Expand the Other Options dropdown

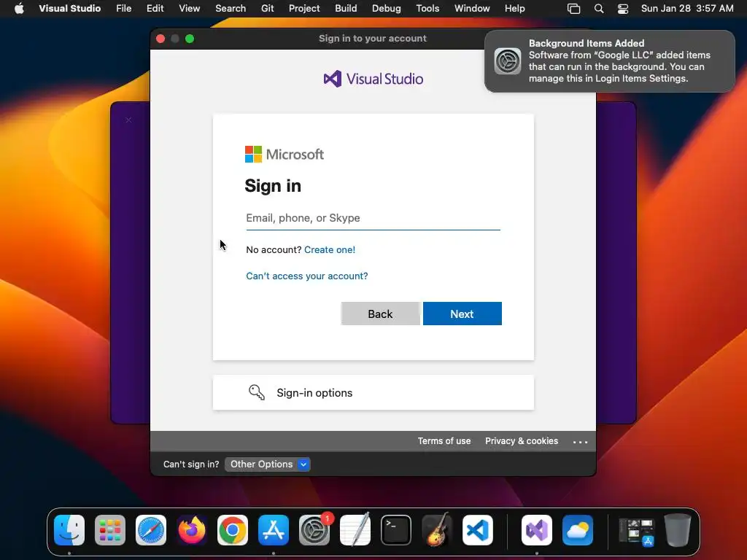pos(268,464)
